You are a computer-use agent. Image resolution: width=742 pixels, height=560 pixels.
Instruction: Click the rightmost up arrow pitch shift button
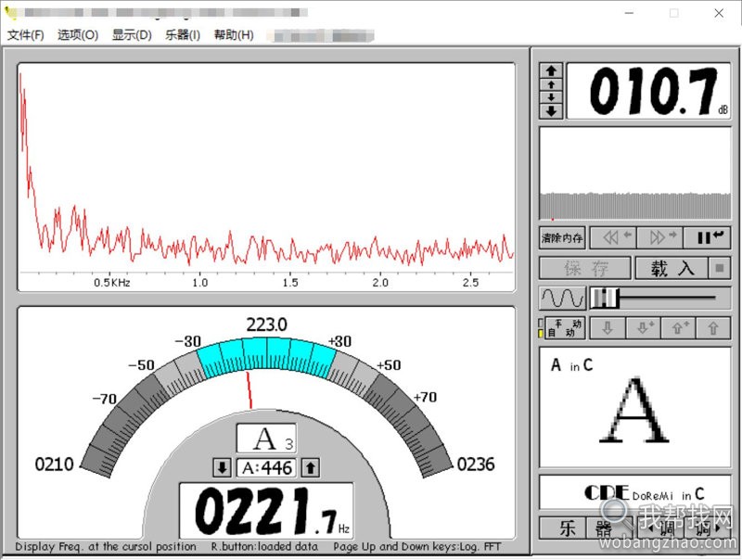coord(712,328)
